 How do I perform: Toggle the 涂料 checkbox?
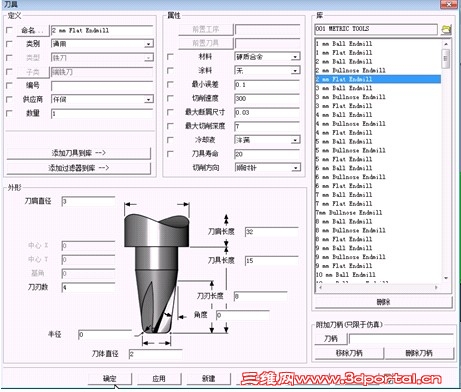[x=170, y=71]
